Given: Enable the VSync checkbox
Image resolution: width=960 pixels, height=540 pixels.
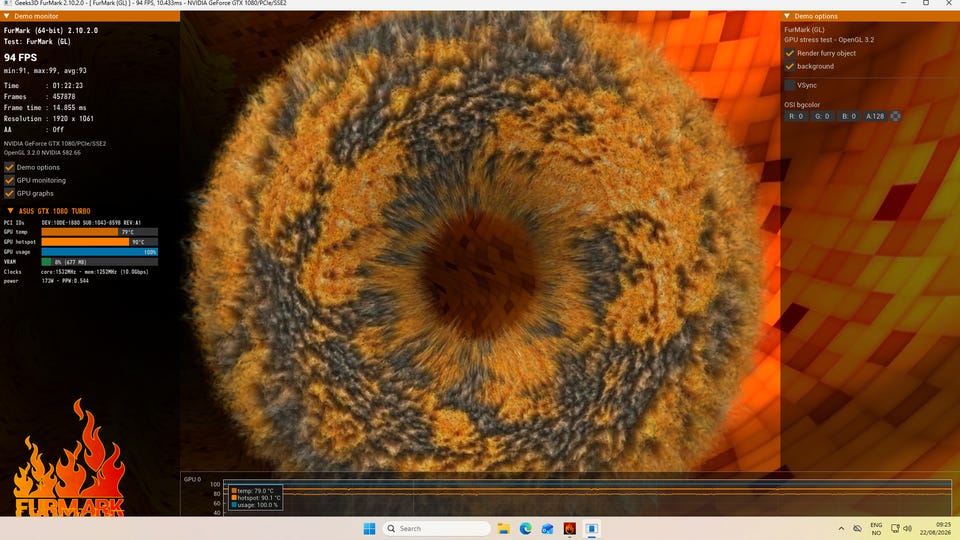Looking at the screenshot, I should point(790,85).
